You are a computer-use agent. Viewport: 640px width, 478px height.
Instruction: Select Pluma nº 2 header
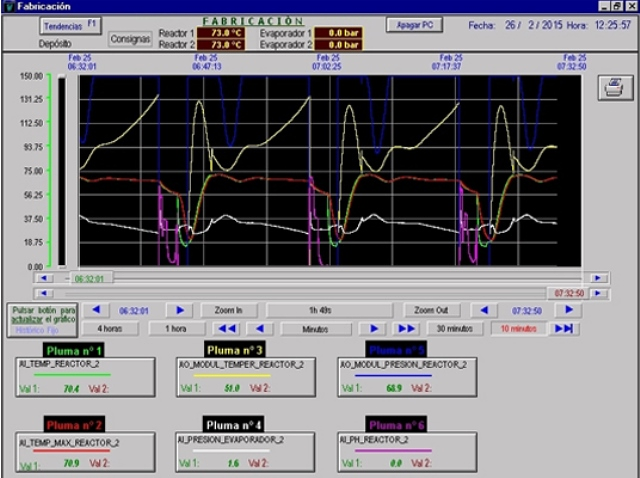point(74,425)
